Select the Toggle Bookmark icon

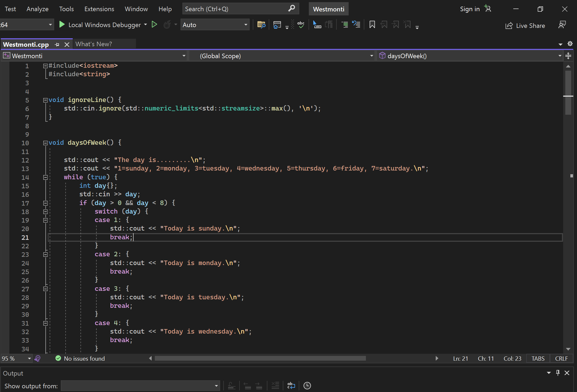[372, 24]
